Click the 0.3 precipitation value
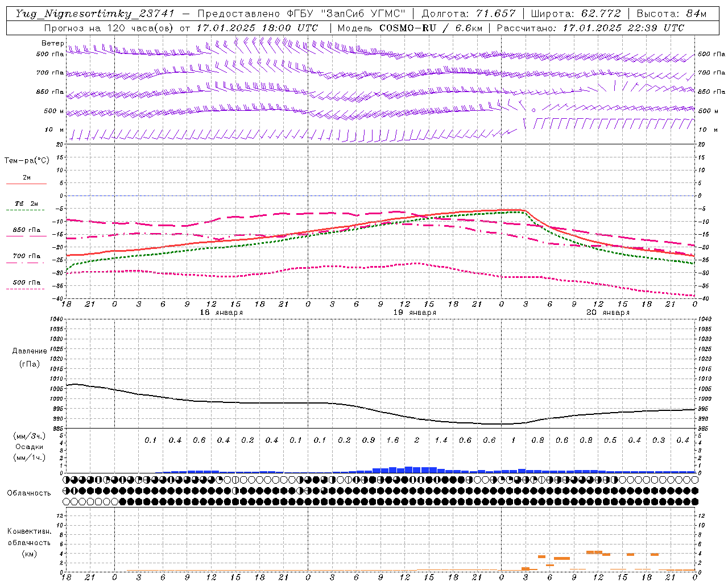 (x=659, y=440)
